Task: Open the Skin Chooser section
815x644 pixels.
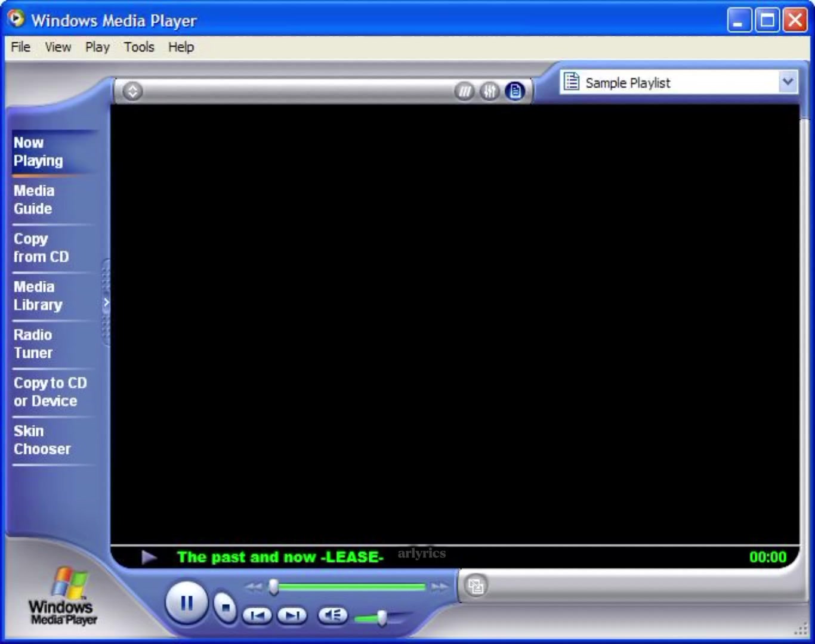Action: (x=42, y=440)
